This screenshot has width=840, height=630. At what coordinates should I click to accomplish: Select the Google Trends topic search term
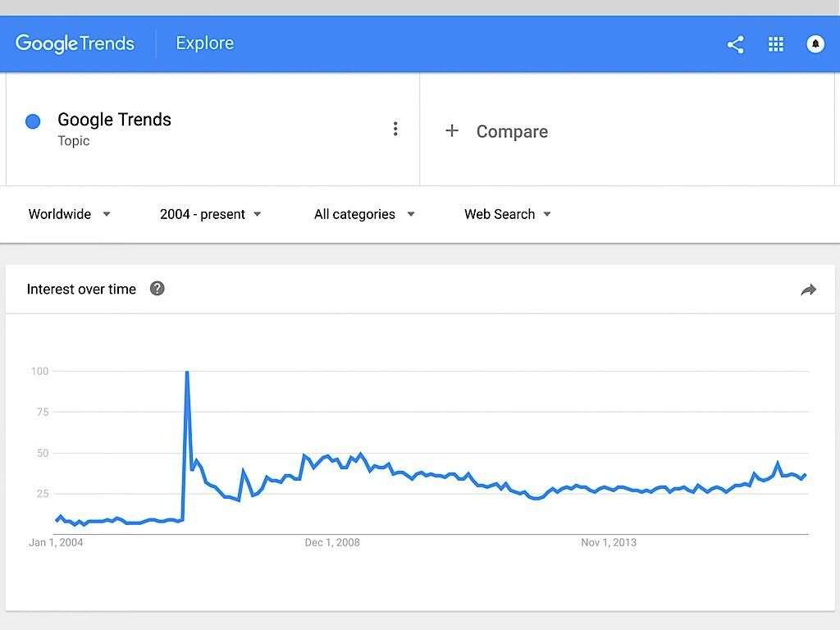tap(114, 120)
